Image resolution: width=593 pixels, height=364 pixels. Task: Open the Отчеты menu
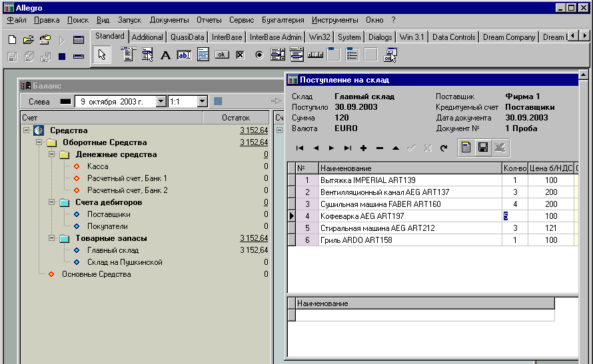point(209,20)
